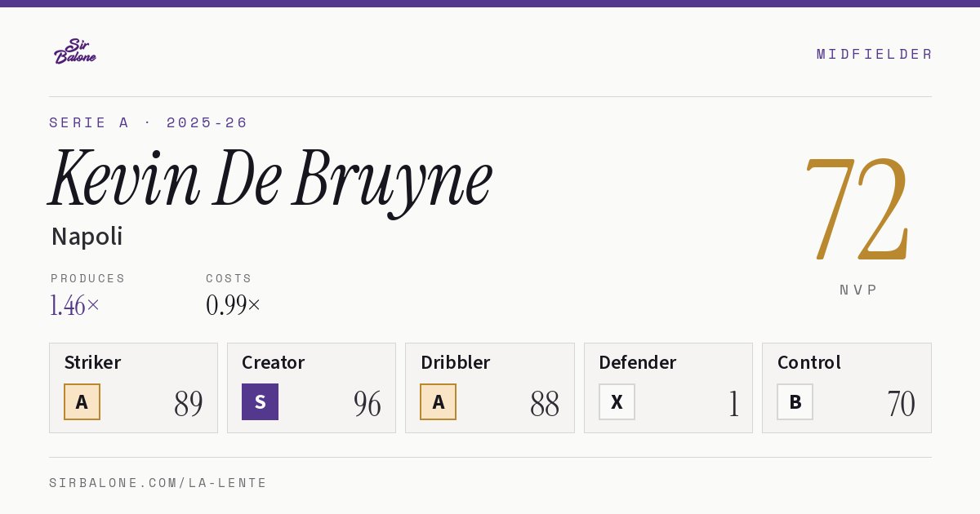Click the Striker card title

tap(92, 362)
